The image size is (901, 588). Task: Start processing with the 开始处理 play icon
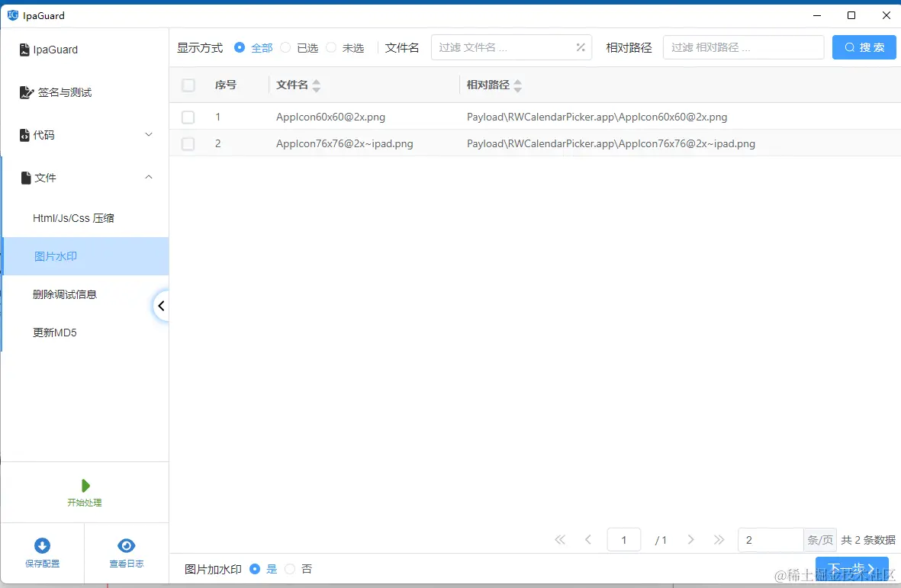pyautogui.click(x=85, y=487)
